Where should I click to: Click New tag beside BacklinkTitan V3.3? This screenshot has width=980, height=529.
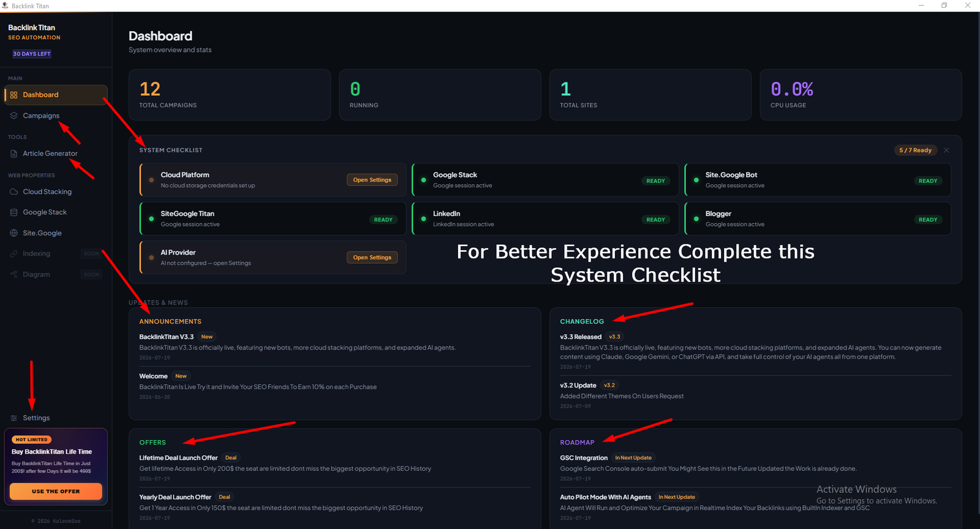point(207,337)
